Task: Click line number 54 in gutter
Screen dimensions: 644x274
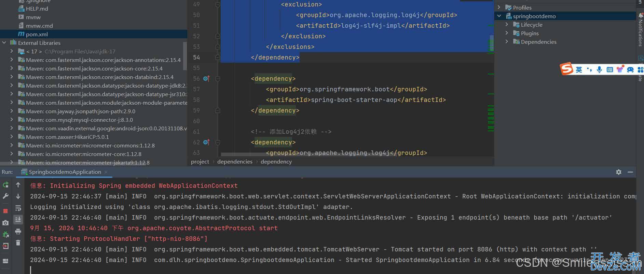Action: click(196, 57)
